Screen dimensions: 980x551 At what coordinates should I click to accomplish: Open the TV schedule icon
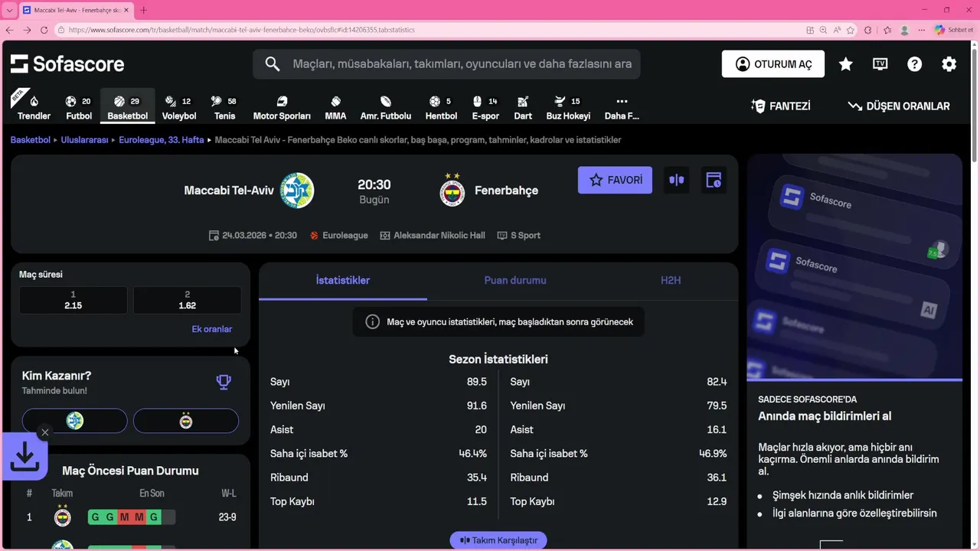(x=880, y=64)
